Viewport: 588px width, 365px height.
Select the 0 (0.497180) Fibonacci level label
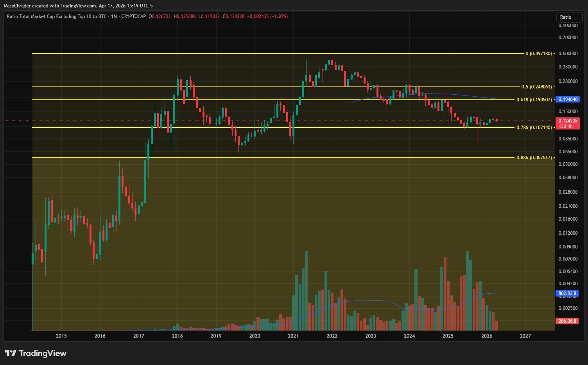[539, 54]
